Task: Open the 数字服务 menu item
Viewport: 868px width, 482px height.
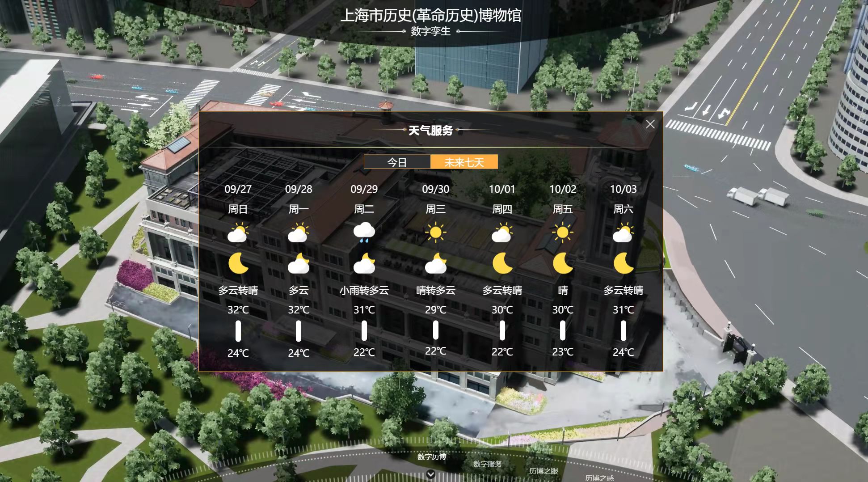Action: point(487,464)
